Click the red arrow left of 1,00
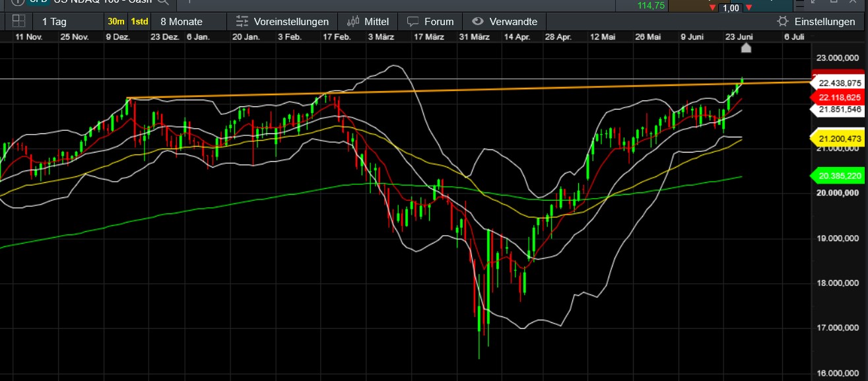 pyautogui.click(x=713, y=8)
